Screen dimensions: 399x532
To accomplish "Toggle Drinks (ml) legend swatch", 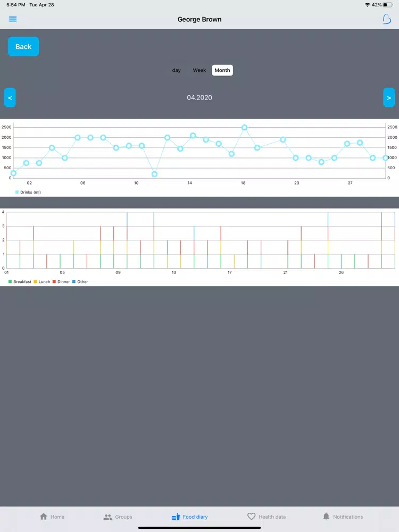I will pos(17,192).
